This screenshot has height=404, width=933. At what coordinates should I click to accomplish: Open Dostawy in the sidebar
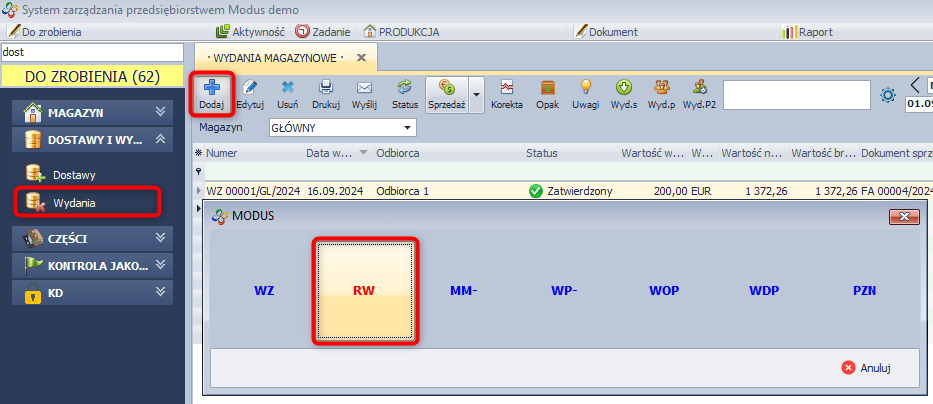pyautogui.click(x=61, y=175)
